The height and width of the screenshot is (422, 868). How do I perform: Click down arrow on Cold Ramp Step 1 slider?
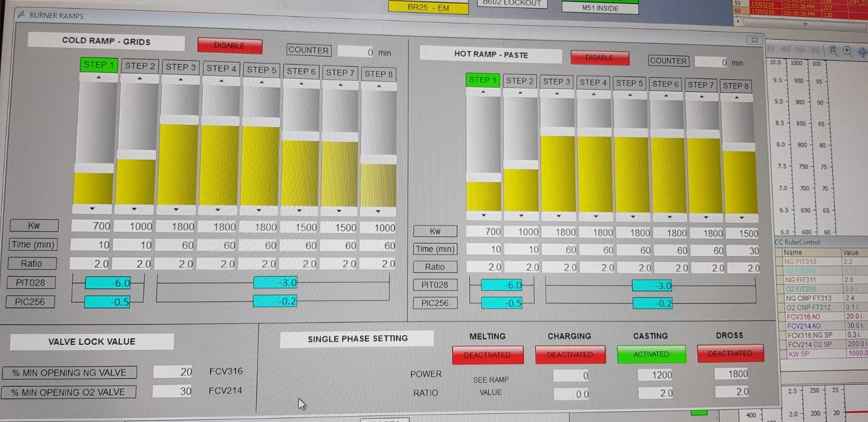(92, 209)
